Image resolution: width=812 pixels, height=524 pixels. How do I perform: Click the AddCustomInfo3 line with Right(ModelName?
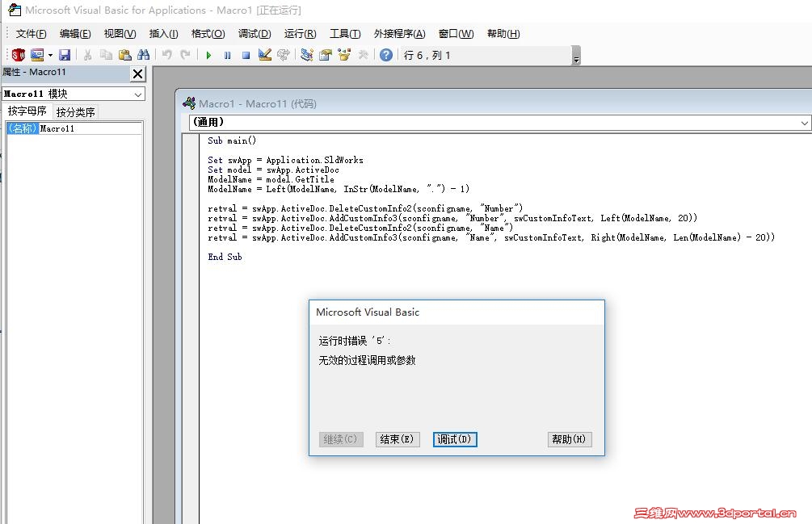point(491,238)
